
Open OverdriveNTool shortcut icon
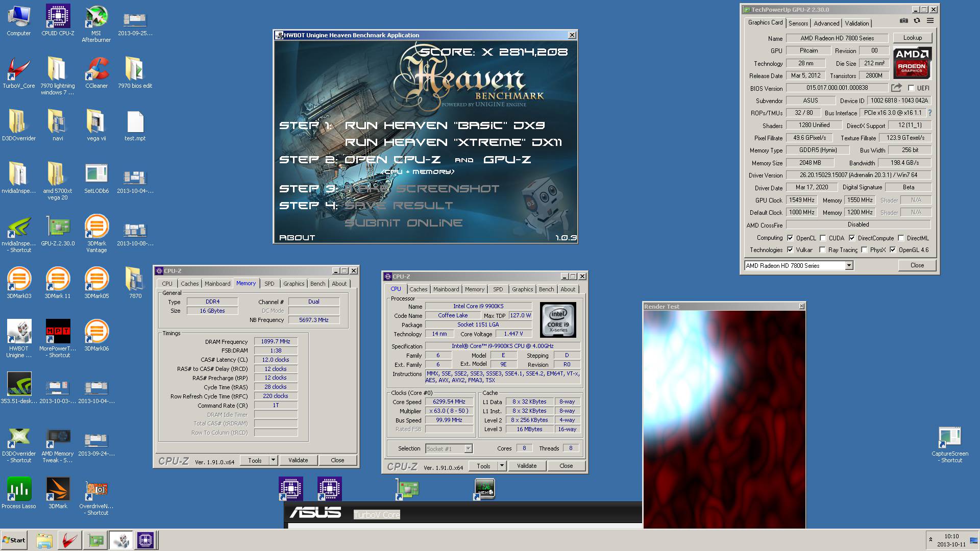(96, 496)
